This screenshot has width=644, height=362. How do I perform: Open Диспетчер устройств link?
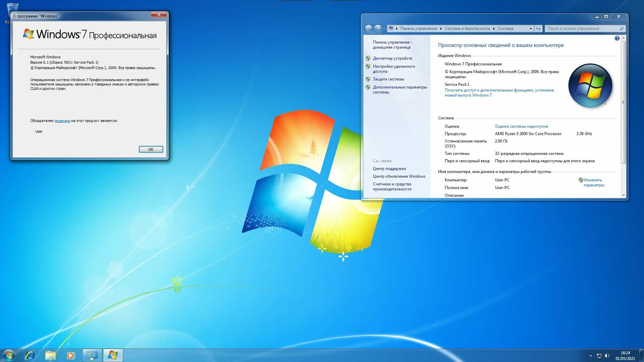tap(392, 58)
